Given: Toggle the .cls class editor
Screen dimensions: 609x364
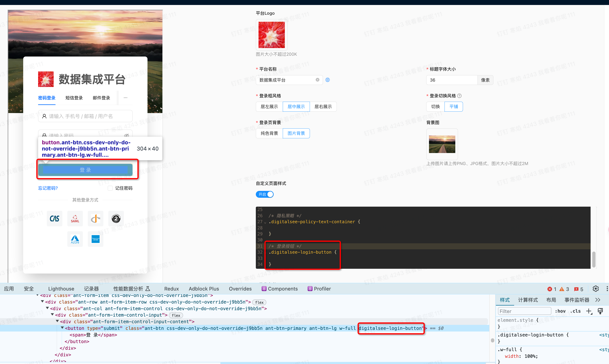Looking at the screenshot, I should point(576,311).
